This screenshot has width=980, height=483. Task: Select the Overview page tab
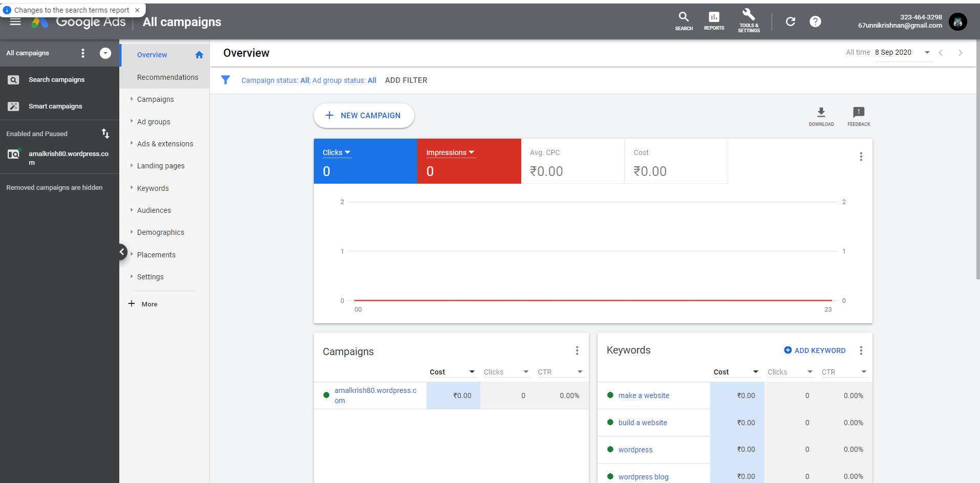pos(152,55)
